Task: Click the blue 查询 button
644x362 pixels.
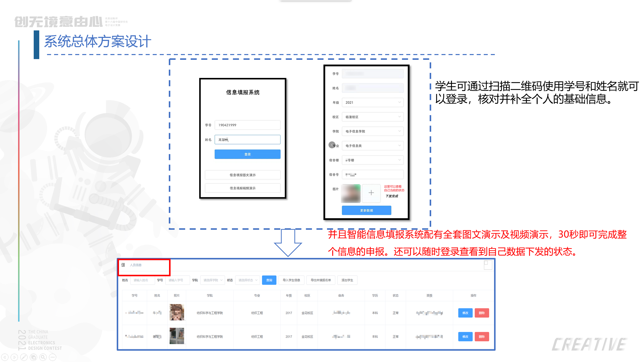Action: 269,280
